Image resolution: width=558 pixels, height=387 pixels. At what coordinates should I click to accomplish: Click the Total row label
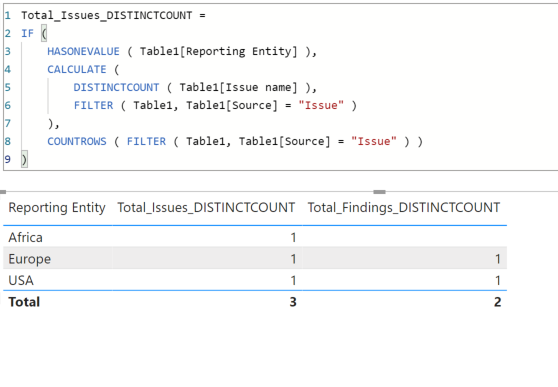tap(24, 302)
